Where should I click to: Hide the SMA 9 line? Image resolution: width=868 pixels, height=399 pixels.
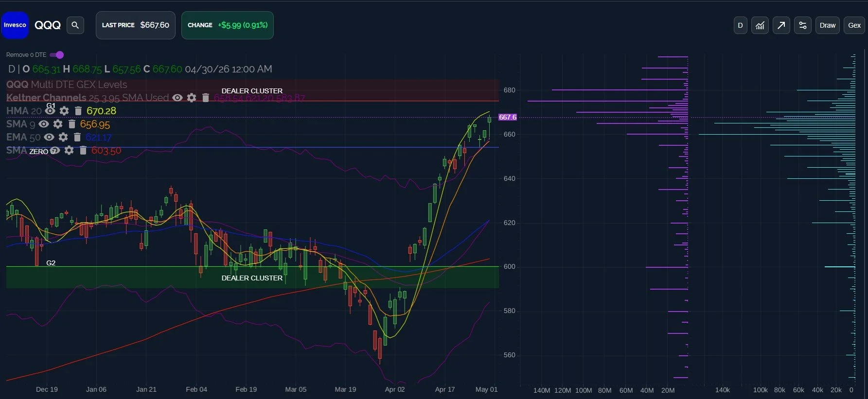click(x=44, y=124)
